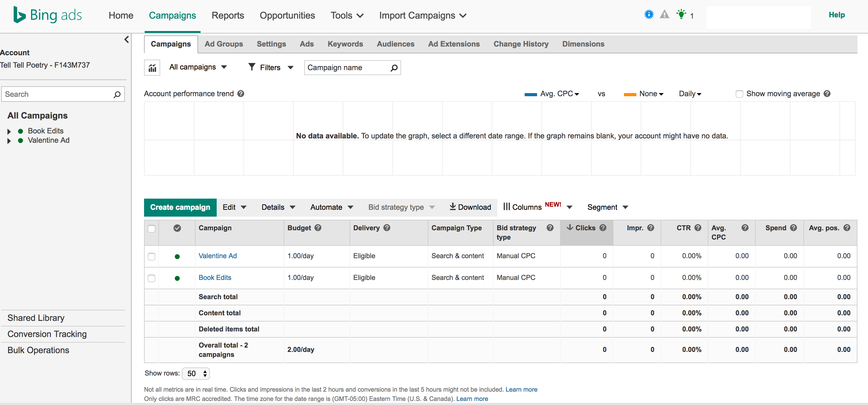Click the green lightbulb opportunities icon
Image resolution: width=868 pixels, height=405 pixels.
681,15
